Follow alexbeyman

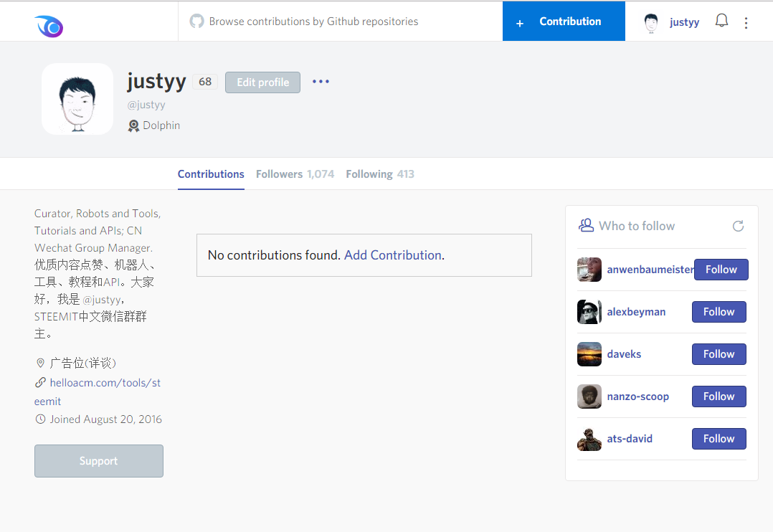[719, 312]
